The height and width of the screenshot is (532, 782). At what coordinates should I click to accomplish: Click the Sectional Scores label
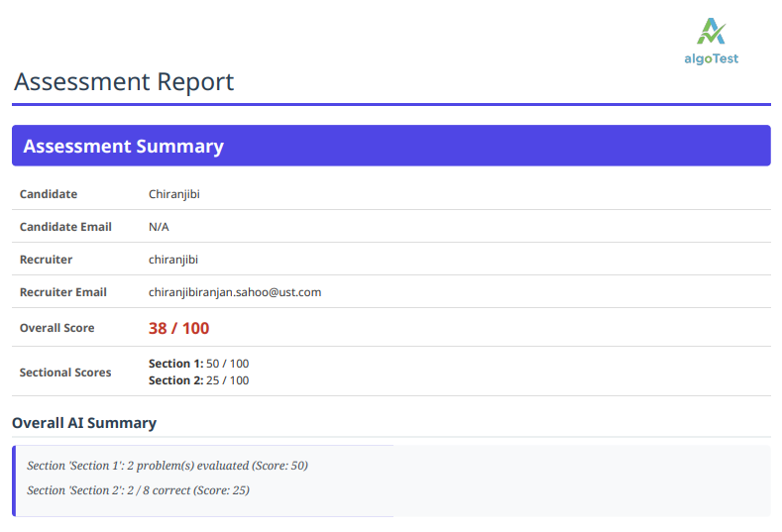click(65, 372)
